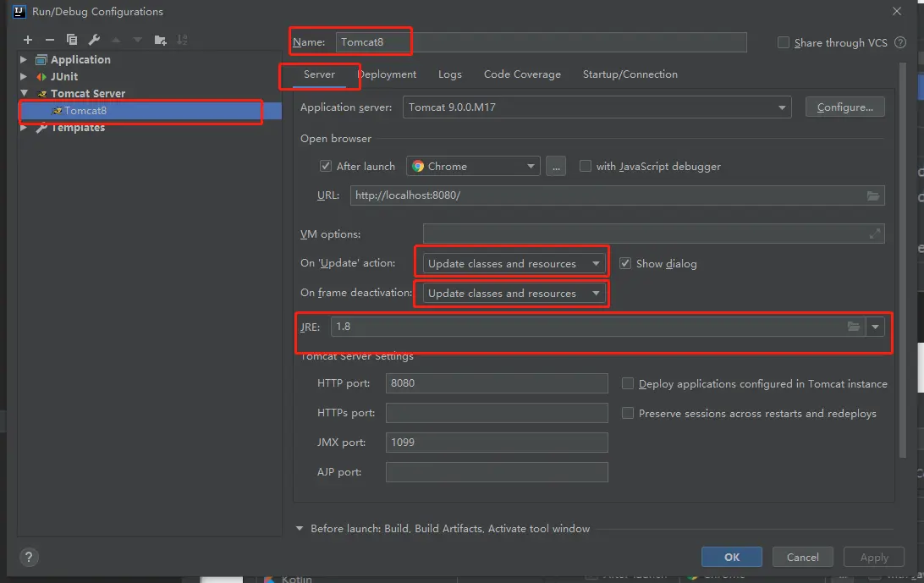Open the Startup/Connection tab

pyautogui.click(x=630, y=74)
